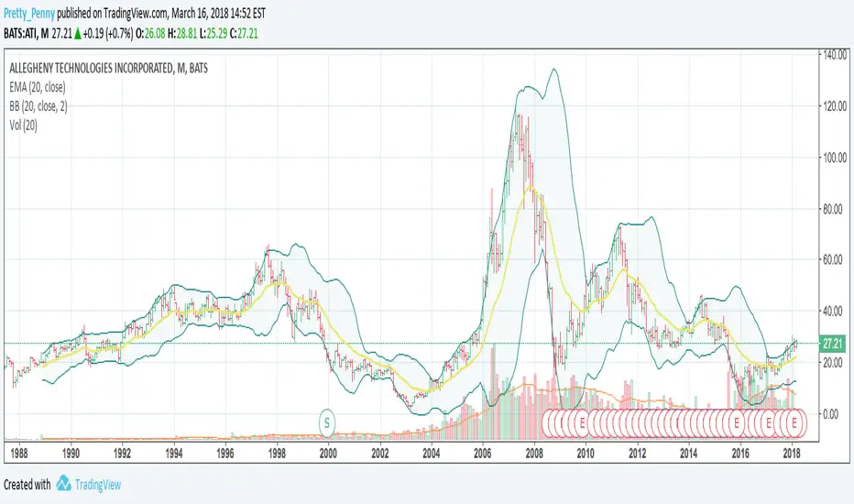Image resolution: width=854 pixels, height=504 pixels.
Task: Click the TradingView logo icon in footer
Action: (64, 483)
